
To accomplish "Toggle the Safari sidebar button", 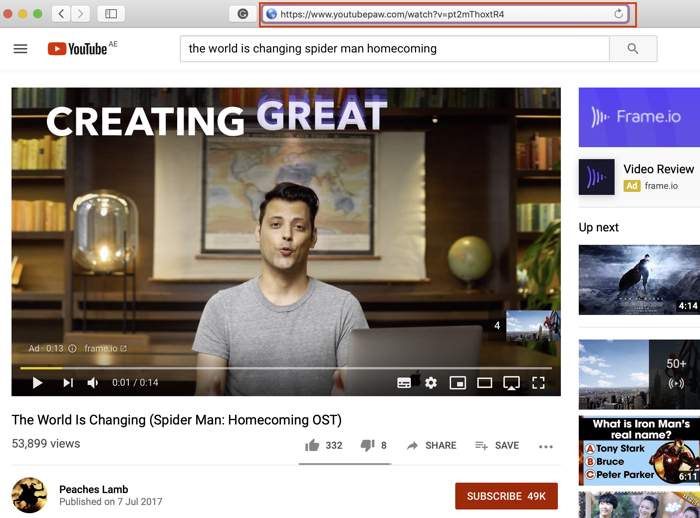I will (x=111, y=14).
